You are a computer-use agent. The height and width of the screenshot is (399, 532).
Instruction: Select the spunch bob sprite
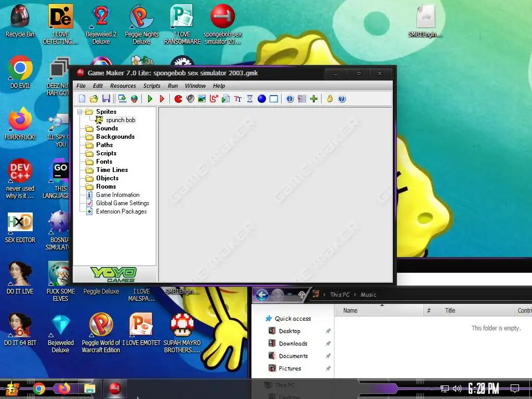coord(121,120)
